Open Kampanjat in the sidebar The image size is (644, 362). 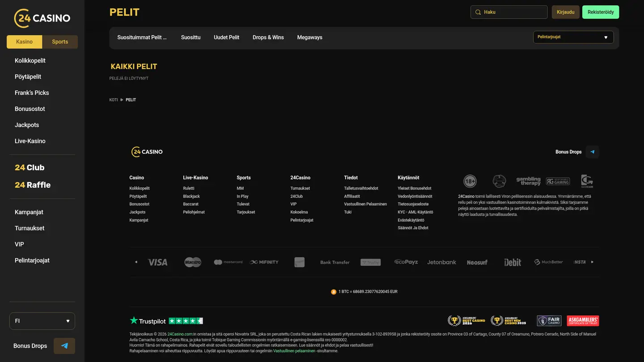click(x=29, y=212)
